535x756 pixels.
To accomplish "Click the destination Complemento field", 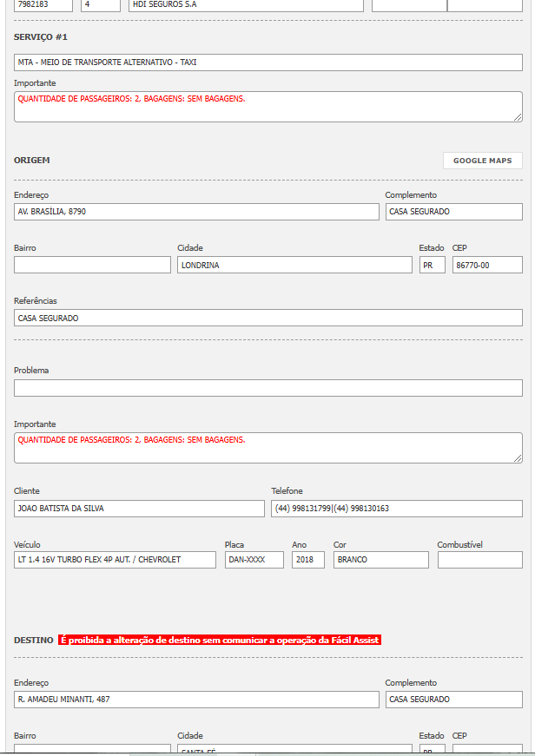I will coord(453,700).
